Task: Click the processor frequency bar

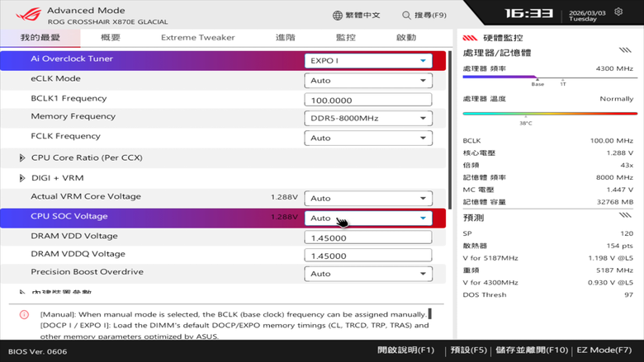Action: click(x=550, y=77)
